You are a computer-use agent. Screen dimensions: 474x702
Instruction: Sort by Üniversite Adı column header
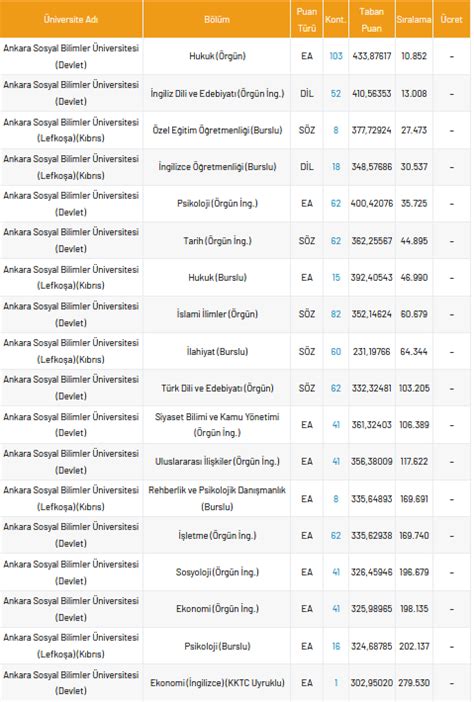(x=71, y=19)
